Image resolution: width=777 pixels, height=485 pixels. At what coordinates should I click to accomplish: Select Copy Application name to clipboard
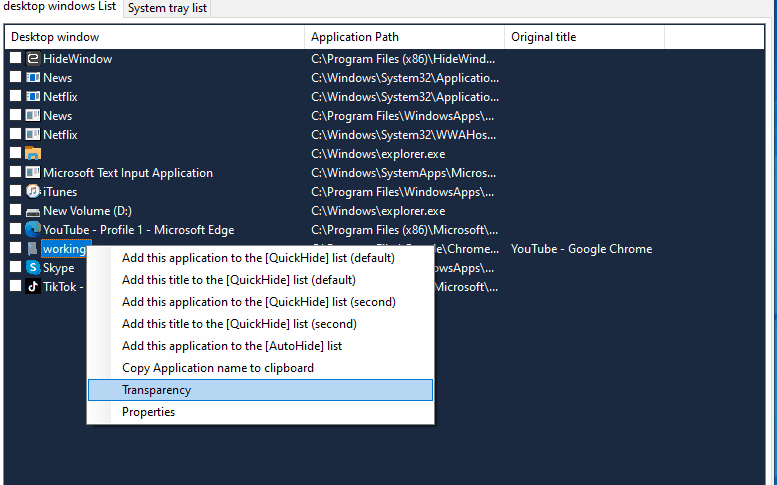tap(260, 368)
